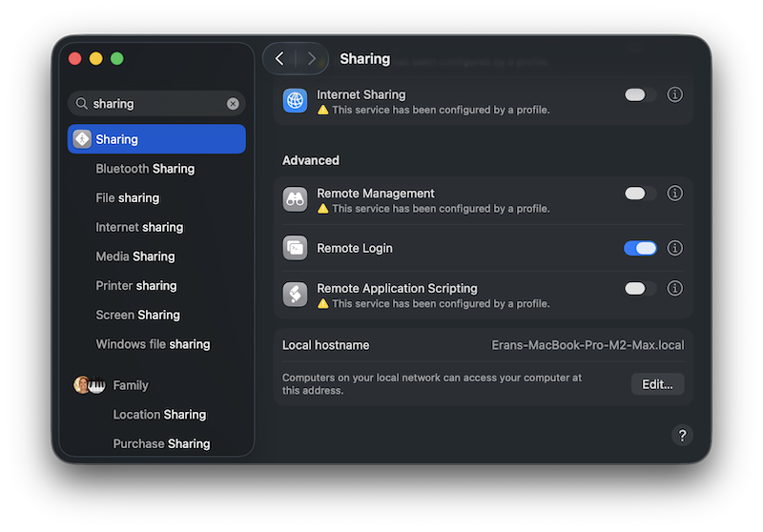
Task: Open info for Remote Application Scripting
Action: 674,288
